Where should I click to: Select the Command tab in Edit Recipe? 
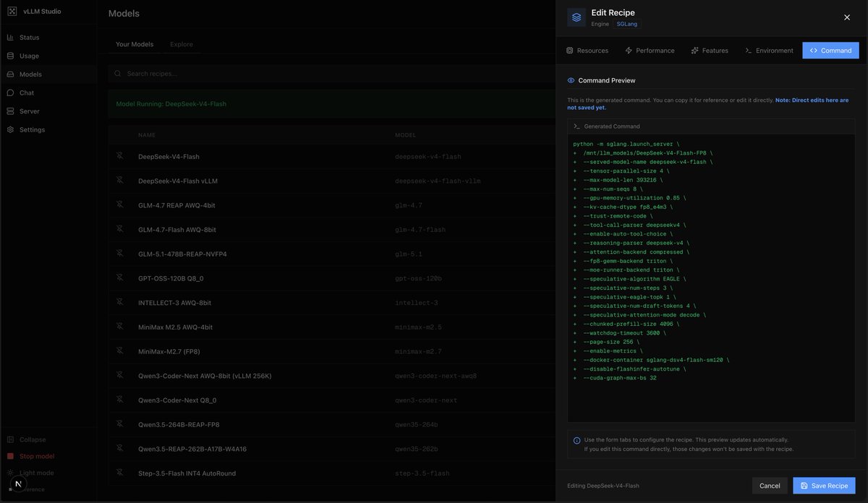830,51
